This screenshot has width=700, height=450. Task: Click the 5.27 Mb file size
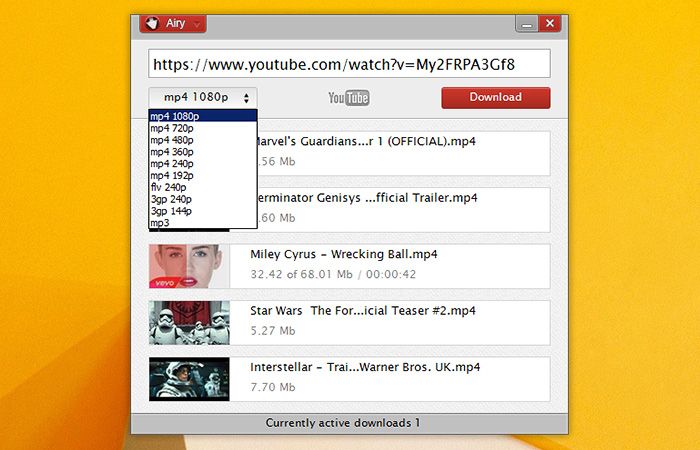click(x=273, y=331)
